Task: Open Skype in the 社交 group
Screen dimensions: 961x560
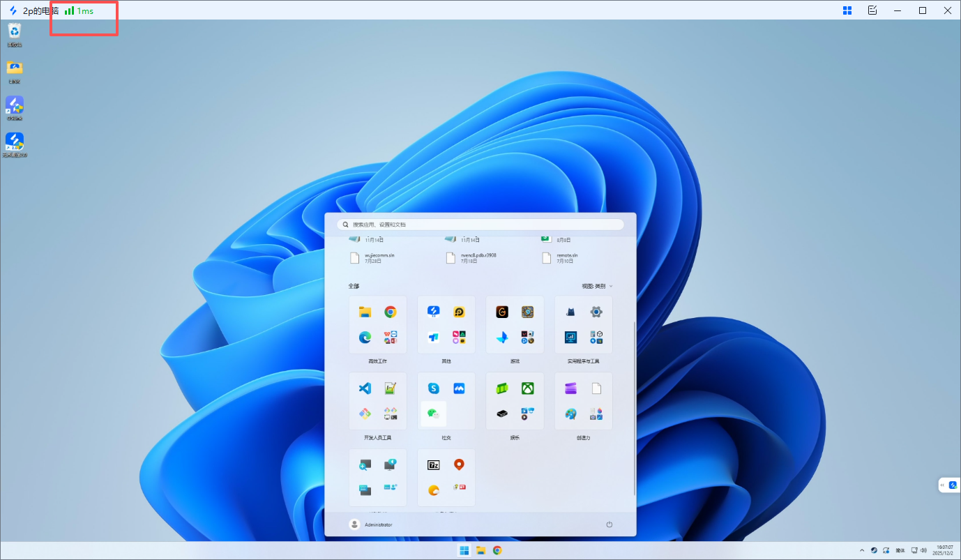Action: click(434, 388)
